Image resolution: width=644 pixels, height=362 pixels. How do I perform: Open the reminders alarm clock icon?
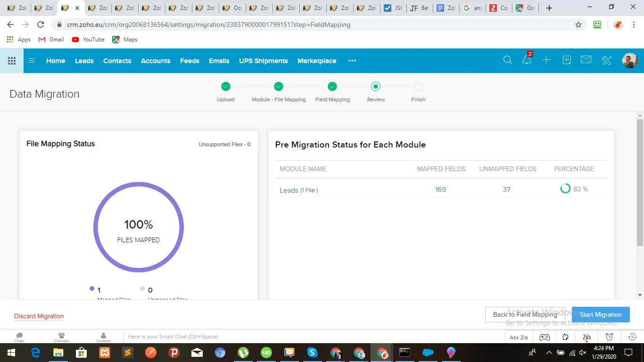pos(609,337)
